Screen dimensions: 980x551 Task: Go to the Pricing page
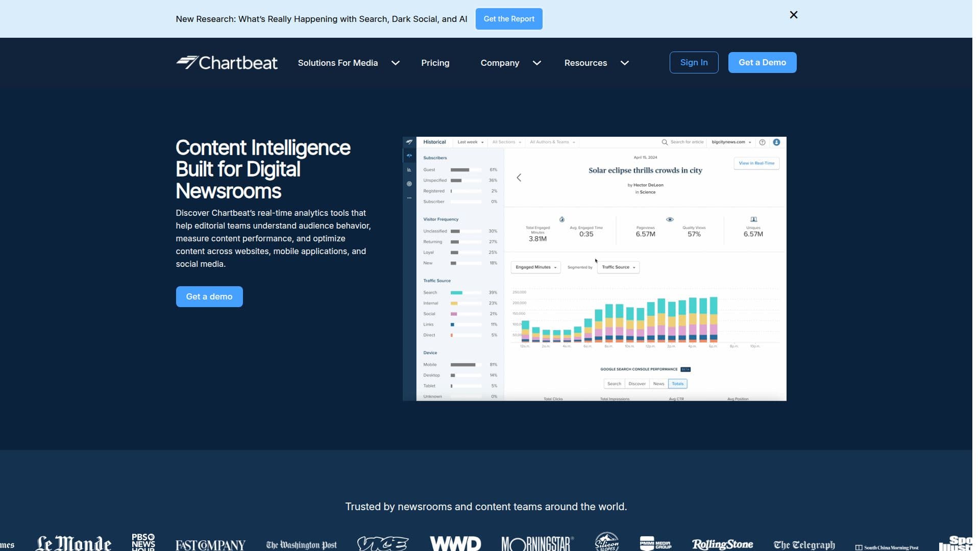click(x=435, y=63)
